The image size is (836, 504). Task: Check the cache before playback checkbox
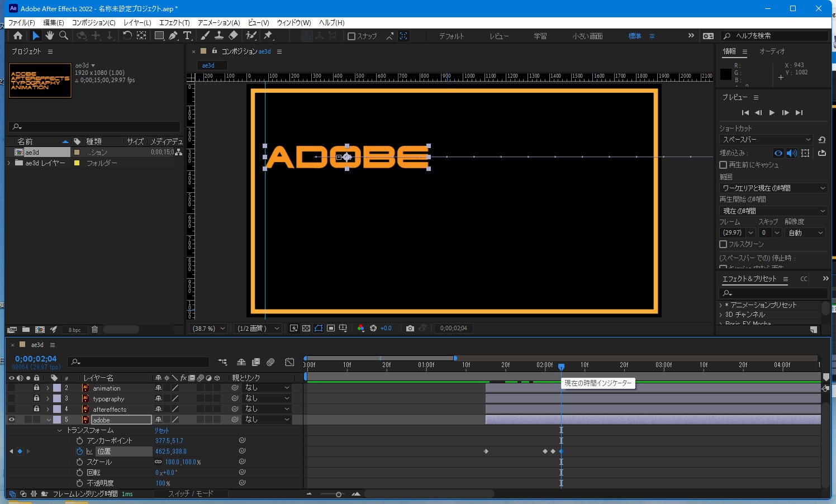[723, 165]
